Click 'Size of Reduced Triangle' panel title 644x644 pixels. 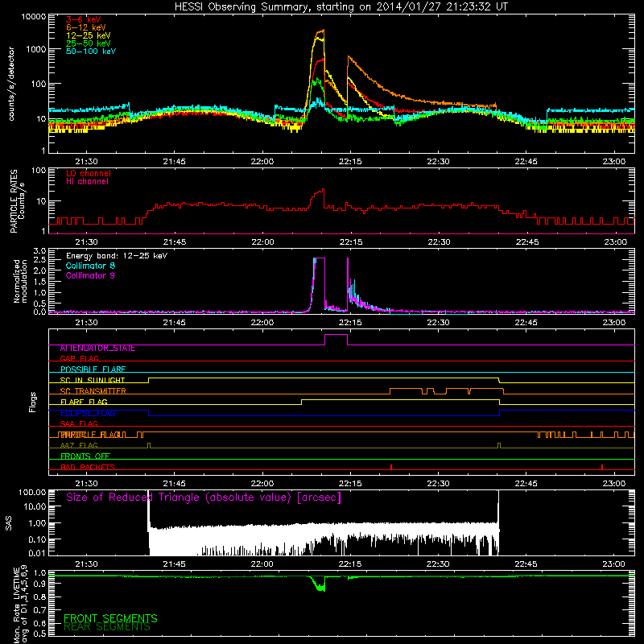(204, 497)
